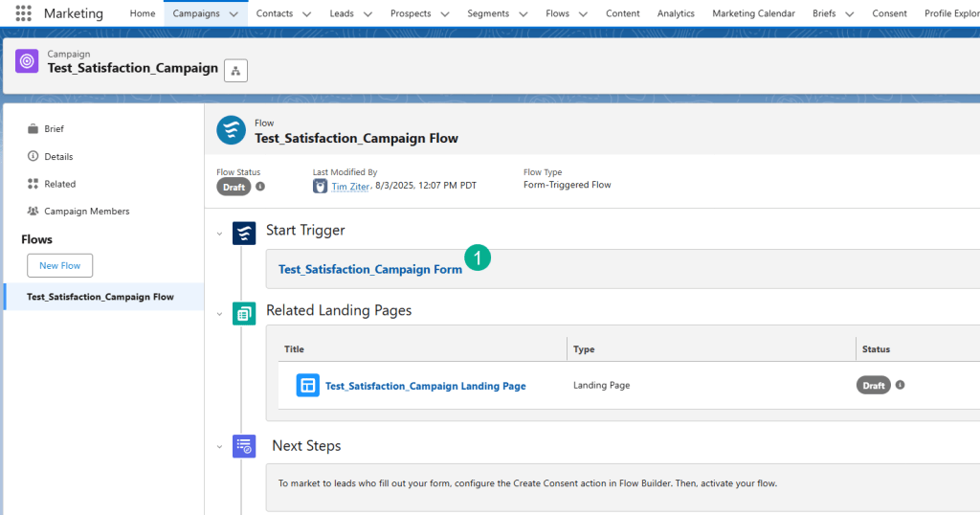Collapse the Related Landing Pages section
Screen dimensions: 980x515
(x=219, y=313)
